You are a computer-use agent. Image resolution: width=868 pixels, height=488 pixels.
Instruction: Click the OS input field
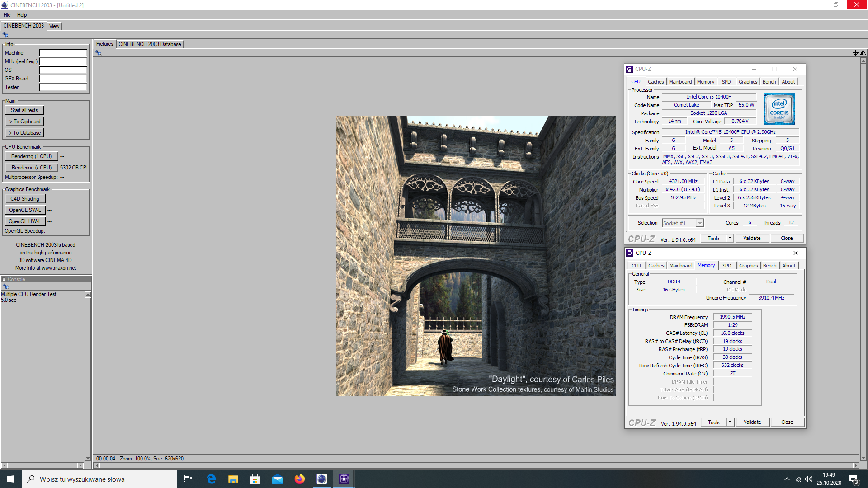tap(63, 70)
